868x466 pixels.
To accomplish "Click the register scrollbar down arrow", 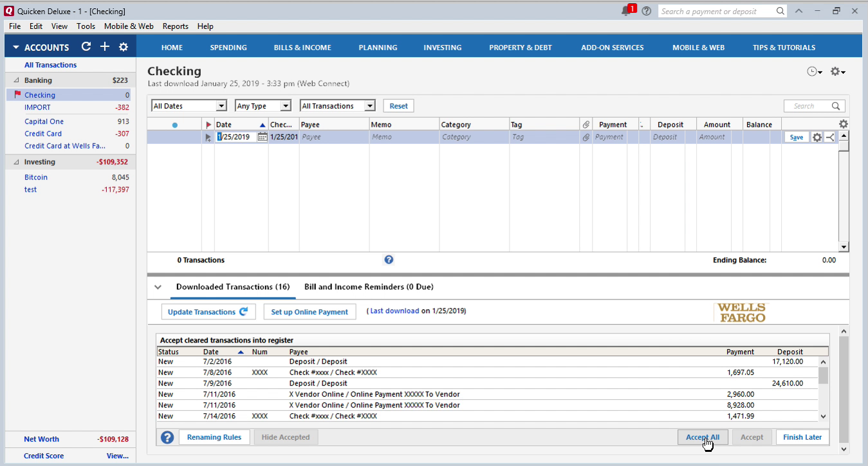I will [844, 247].
